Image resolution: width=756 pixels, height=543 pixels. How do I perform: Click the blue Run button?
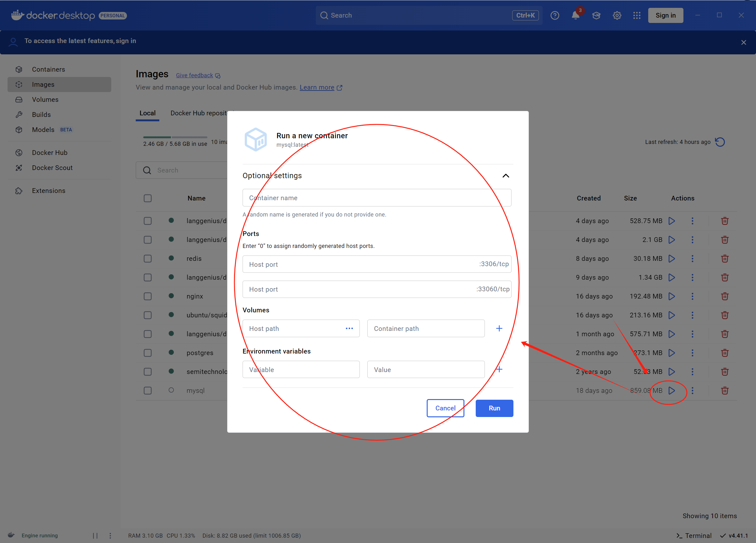click(x=494, y=408)
